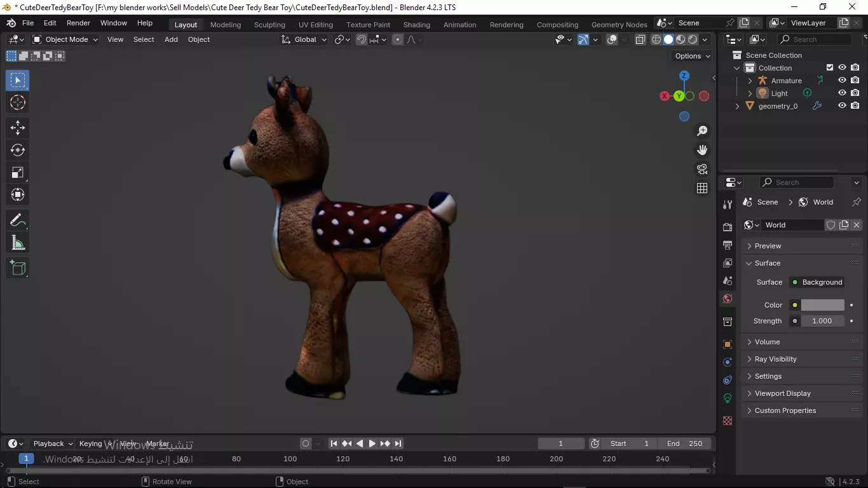The height and width of the screenshot is (488, 868).
Task: Toggle proportional editing
Action: point(398,39)
